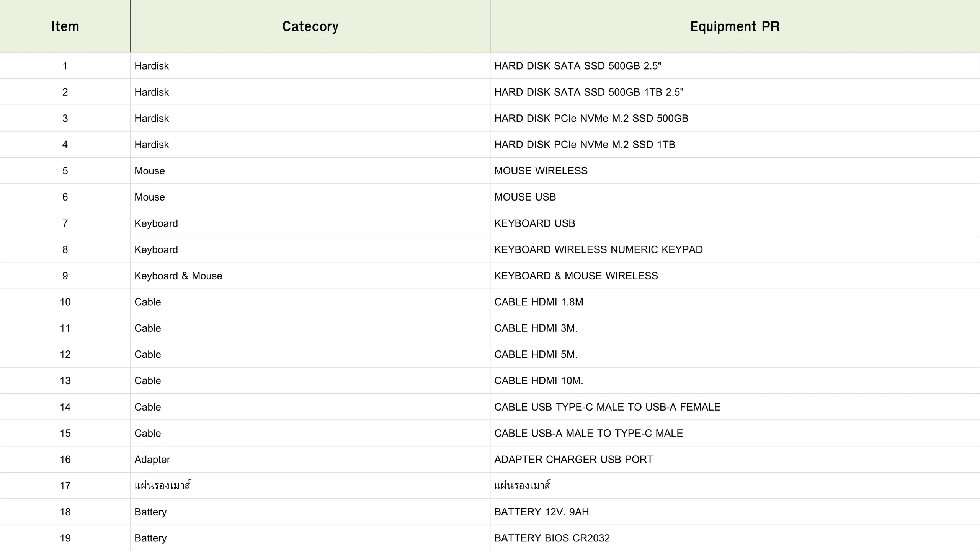The width and height of the screenshot is (980, 551).
Task: Click CABLE USB TYPE-C MALE TO USB-A FEMALE
Action: (607, 407)
